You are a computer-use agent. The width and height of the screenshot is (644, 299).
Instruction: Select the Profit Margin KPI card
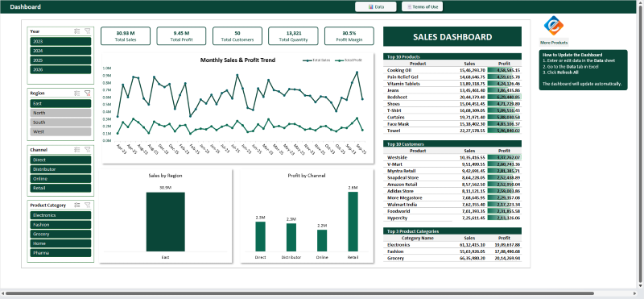349,36
